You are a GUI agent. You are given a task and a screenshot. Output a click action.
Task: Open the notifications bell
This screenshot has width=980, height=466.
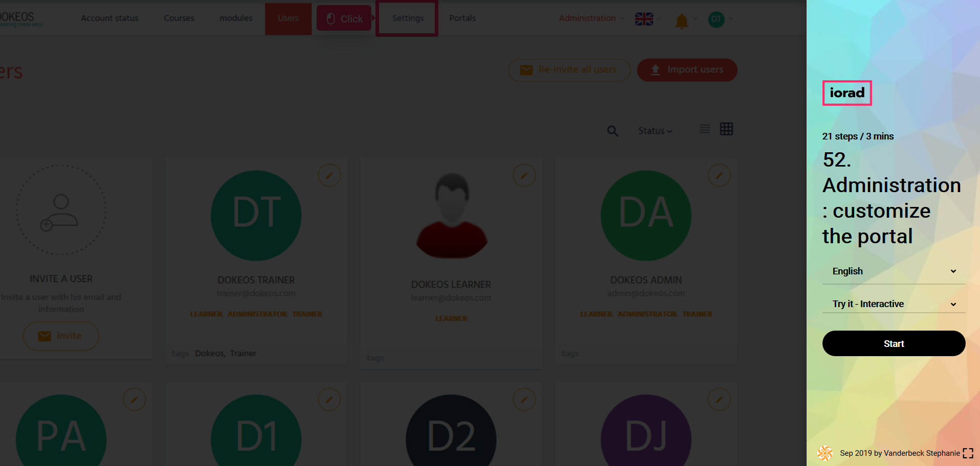point(681,21)
